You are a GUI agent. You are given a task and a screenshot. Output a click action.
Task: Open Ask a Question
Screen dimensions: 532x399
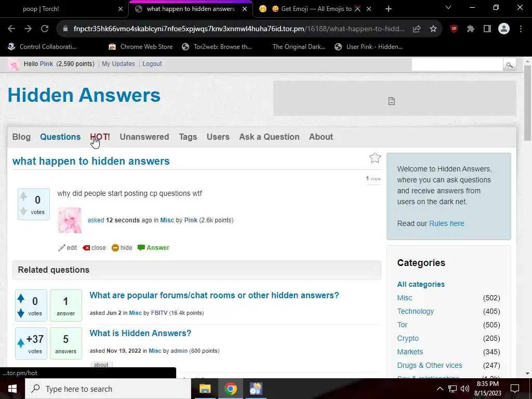270,137
